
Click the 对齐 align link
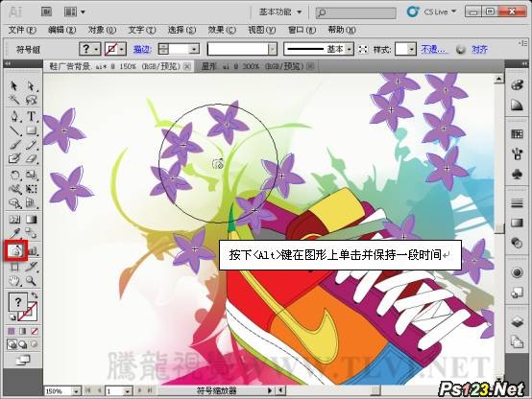pos(479,50)
